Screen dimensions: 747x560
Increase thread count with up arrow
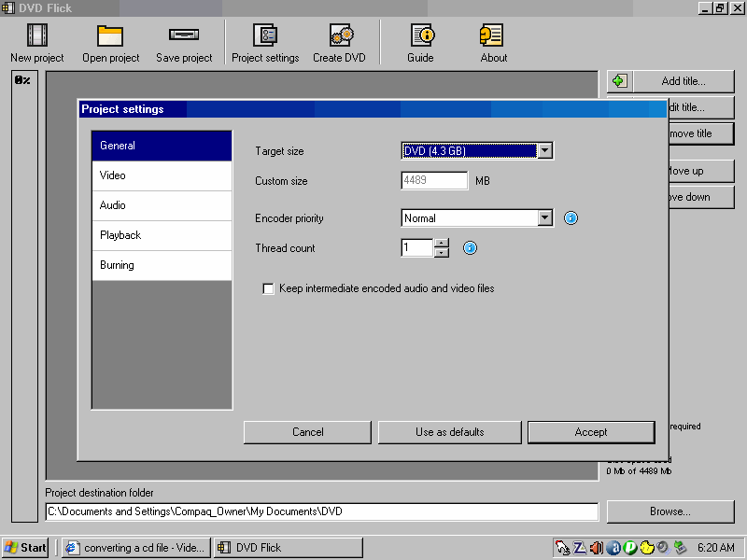(x=442, y=243)
